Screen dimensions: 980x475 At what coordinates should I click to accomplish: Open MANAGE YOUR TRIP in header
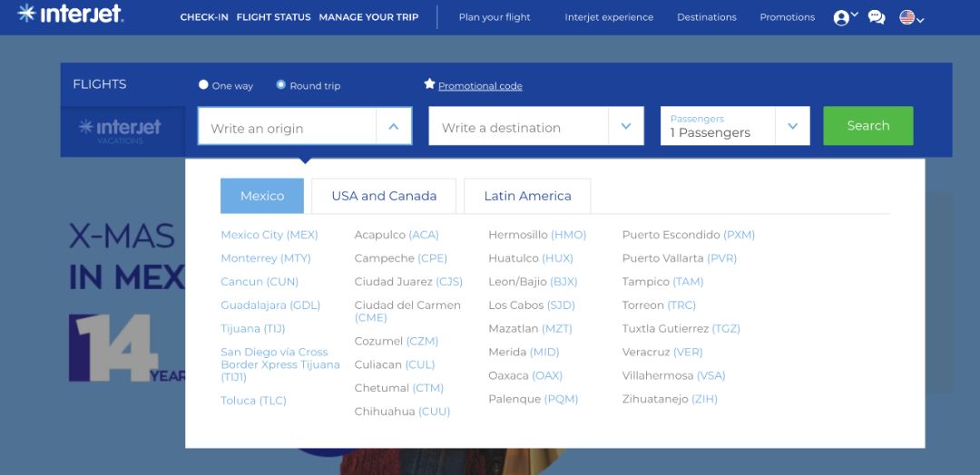pyautogui.click(x=368, y=17)
